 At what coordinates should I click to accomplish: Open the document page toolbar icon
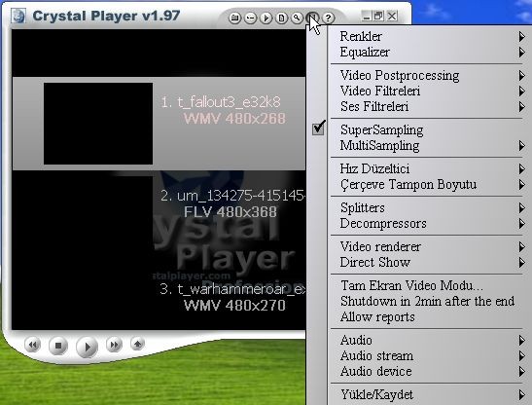click(282, 18)
